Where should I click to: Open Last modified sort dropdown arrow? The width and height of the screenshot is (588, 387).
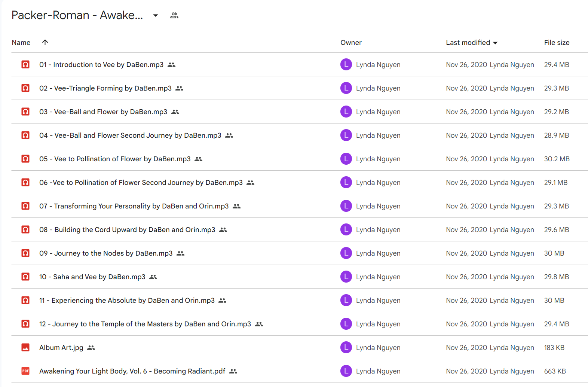coord(495,43)
